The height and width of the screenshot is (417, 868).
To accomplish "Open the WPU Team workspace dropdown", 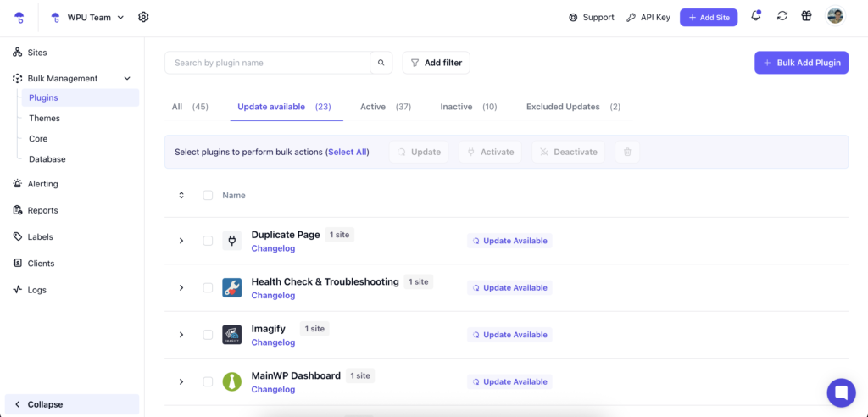I will (x=87, y=17).
